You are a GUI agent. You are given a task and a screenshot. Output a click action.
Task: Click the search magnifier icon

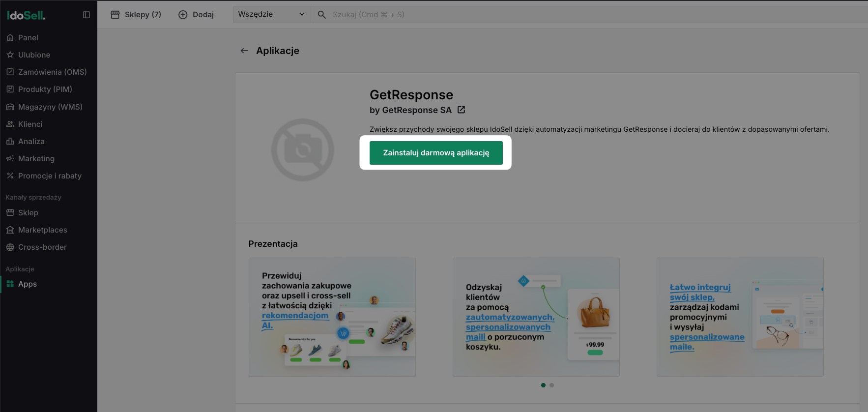pyautogui.click(x=322, y=15)
